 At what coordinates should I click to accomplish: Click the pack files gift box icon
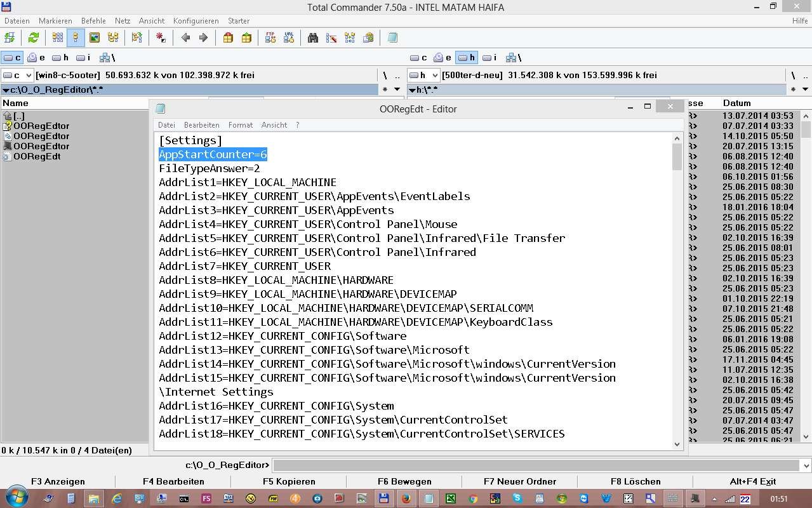click(228, 38)
